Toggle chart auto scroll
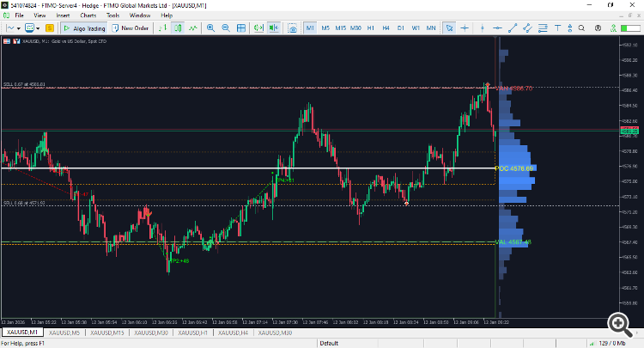The width and height of the screenshot is (644, 348). click(258, 28)
